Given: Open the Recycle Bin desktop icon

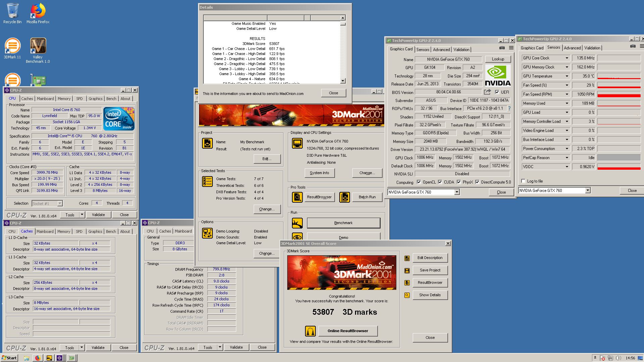Looking at the screenshot, I should [12, 13].
